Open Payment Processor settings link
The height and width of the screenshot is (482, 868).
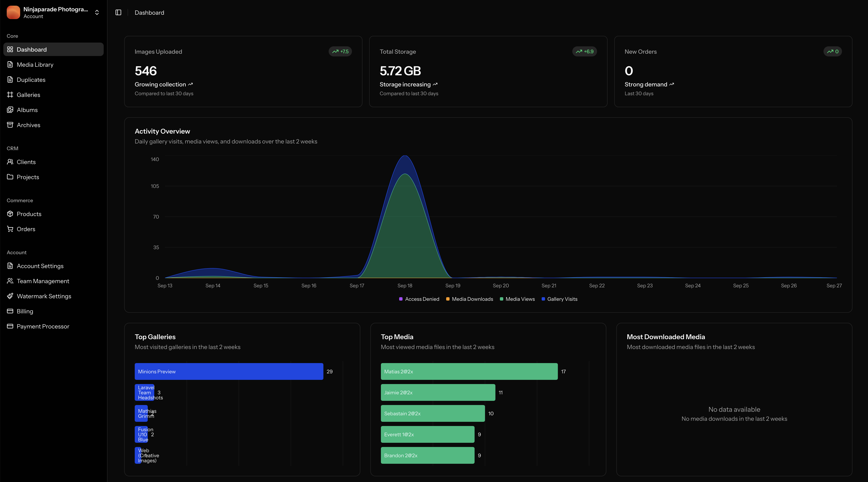[x=43, y=326]
